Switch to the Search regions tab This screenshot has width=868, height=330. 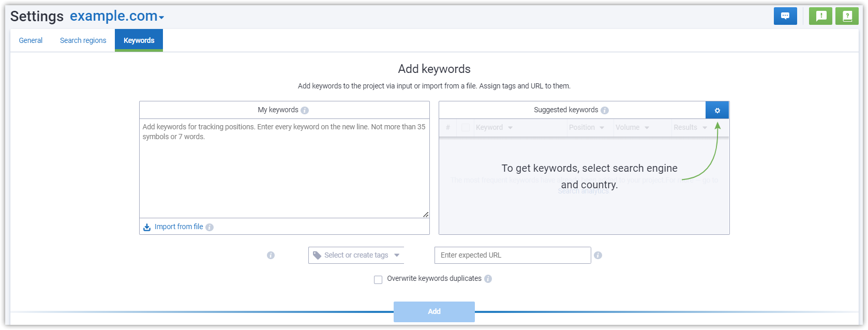(83, 40)
